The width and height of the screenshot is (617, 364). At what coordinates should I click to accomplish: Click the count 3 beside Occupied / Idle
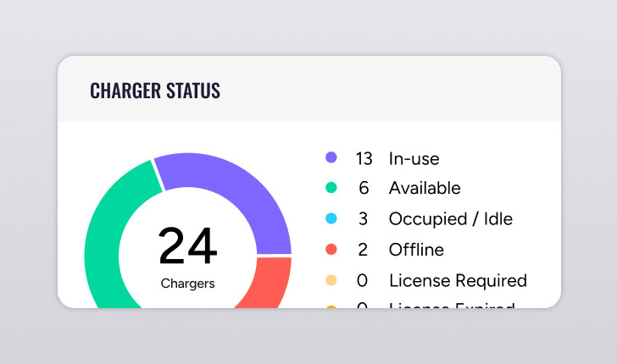pos(364,219)
